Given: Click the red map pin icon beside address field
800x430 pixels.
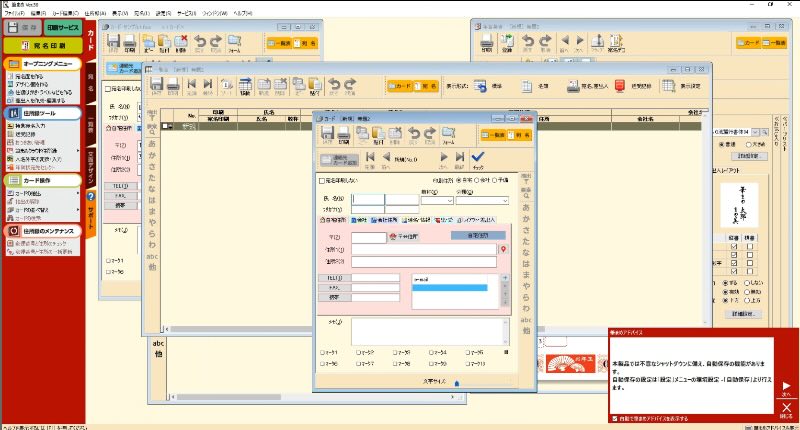Looking at the screenshot, I should pyautogui.click(x=503, y=249).
